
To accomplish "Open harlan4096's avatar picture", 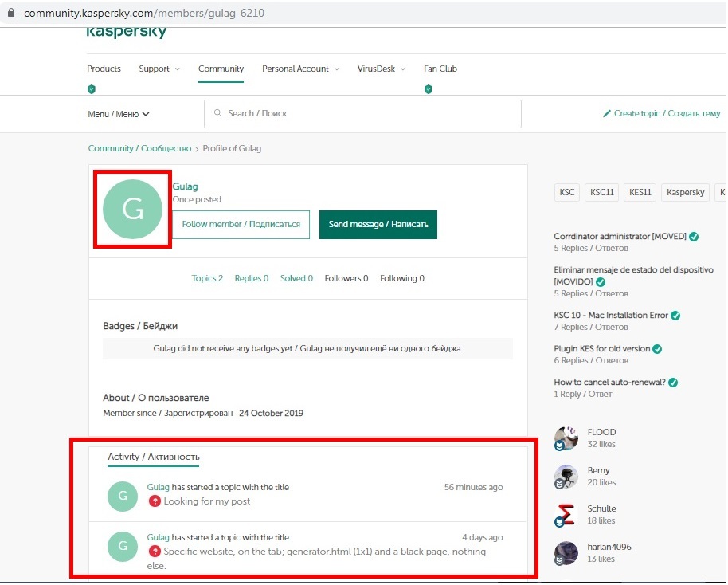I will 566,553.
